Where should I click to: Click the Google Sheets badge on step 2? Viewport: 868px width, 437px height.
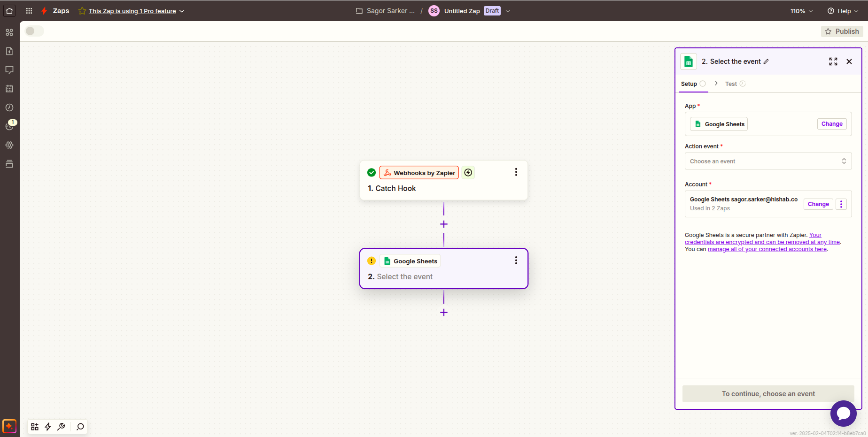410,261
